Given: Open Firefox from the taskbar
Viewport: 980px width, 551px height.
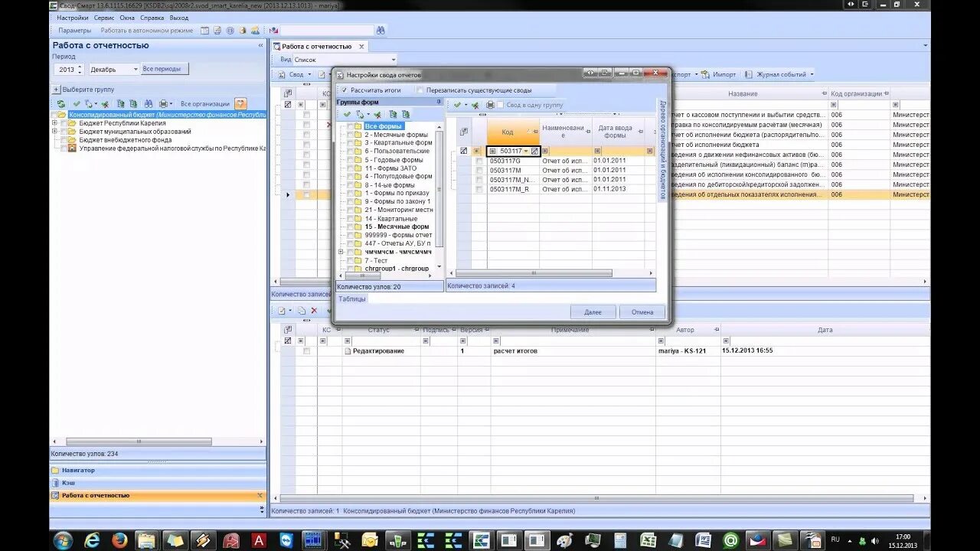Looking at the screenshot, I should (x=119, y=540).
